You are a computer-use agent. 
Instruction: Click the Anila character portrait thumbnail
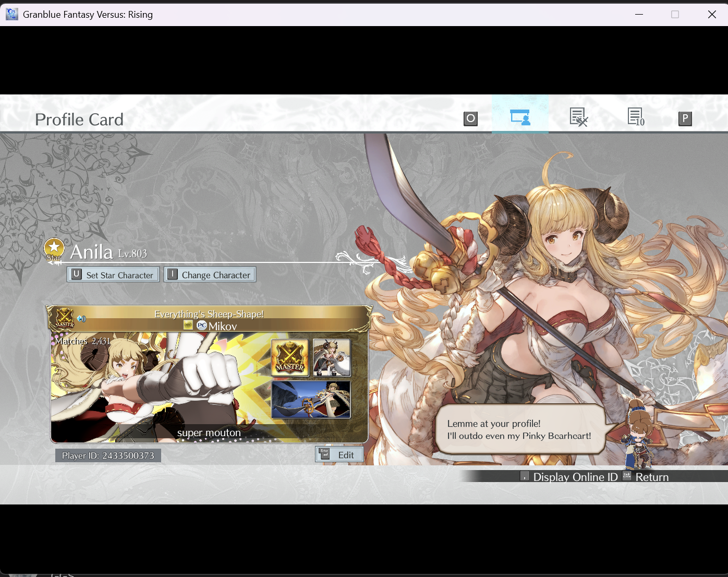pyautogui.click(x=332, y=357)
